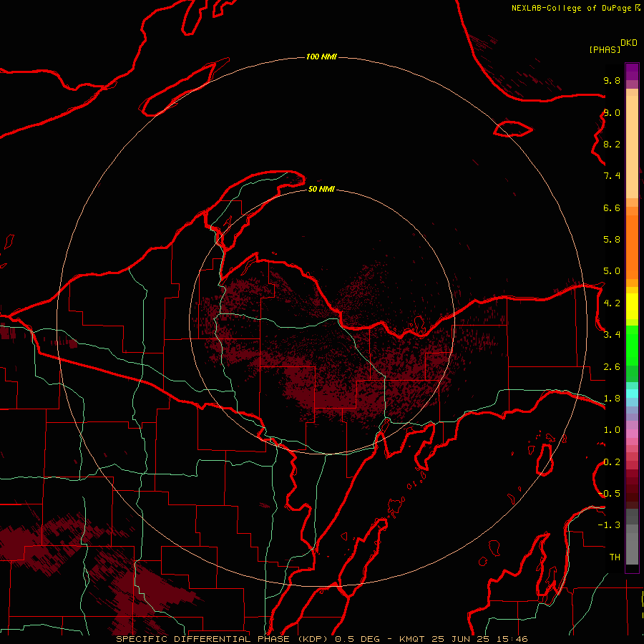Click the DKD label above the legend
Image resolution: width=644 pixels, height=644 pixels.
coord(629,43)
